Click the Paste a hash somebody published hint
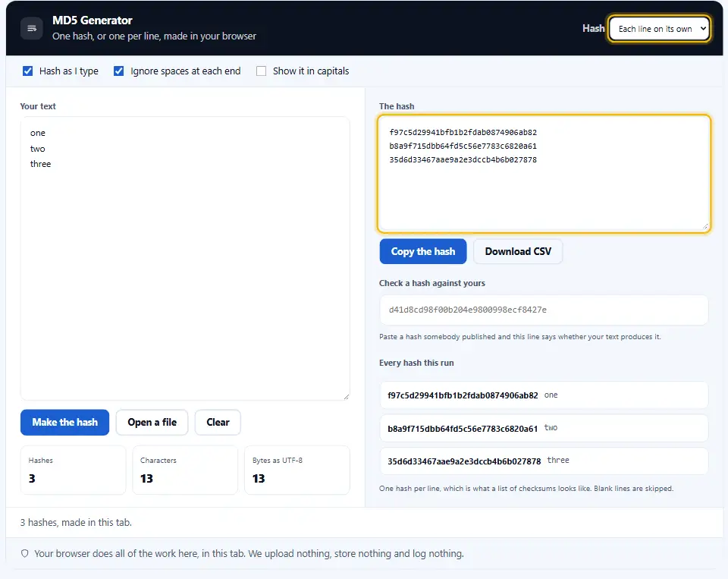This screenshot has height=579, width=728. click(x=520, y=336)
